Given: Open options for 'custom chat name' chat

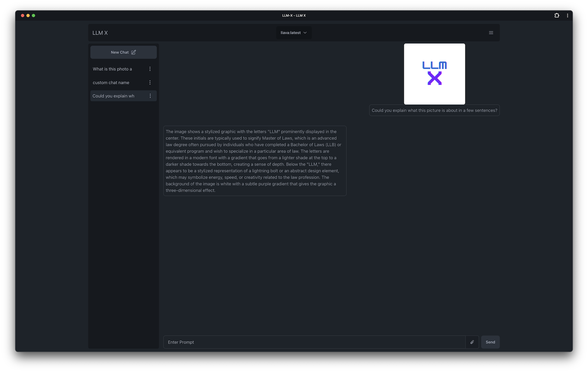Looking at the screenshot, I should click(x=150, y=82).
